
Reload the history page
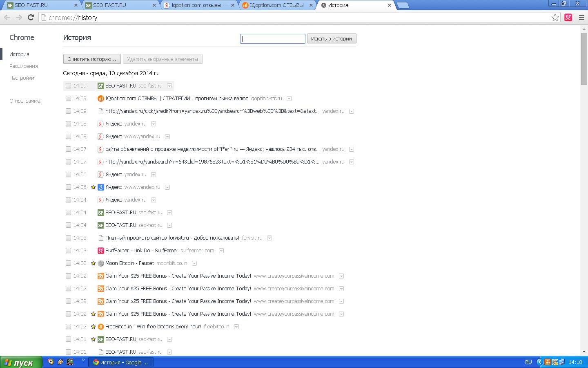coord(31,17)
